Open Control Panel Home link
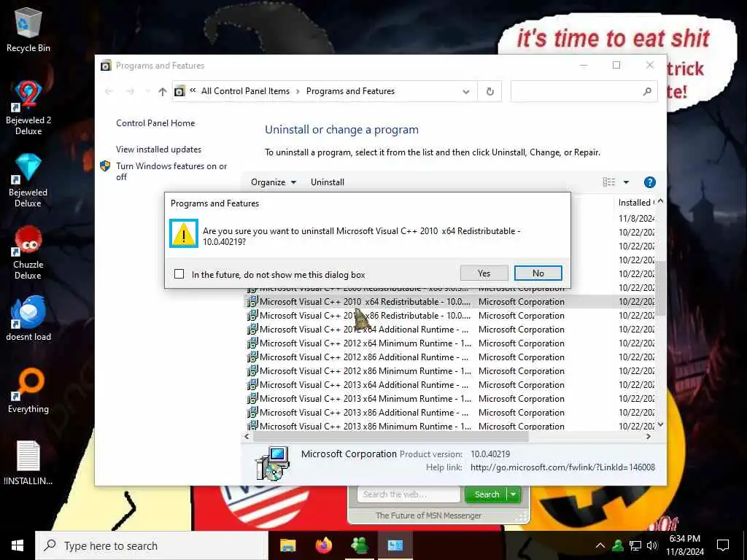 click(x=155, y=122)
